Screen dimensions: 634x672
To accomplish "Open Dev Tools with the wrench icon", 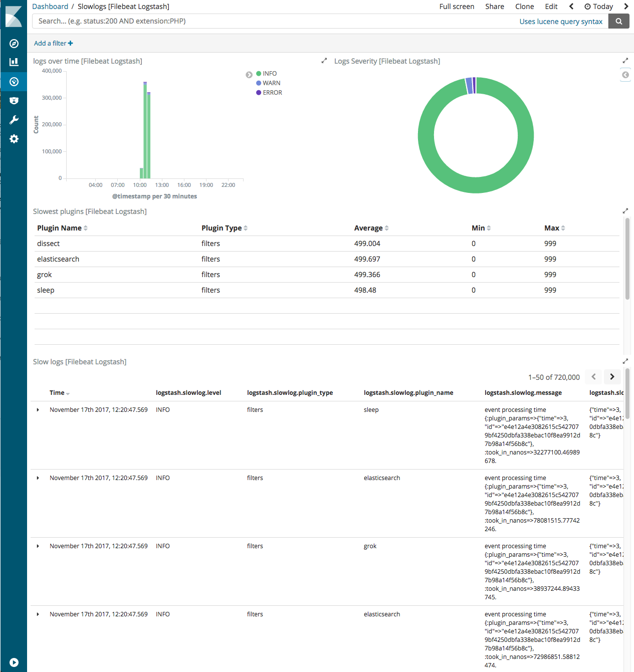I will [x=14, y=119].
